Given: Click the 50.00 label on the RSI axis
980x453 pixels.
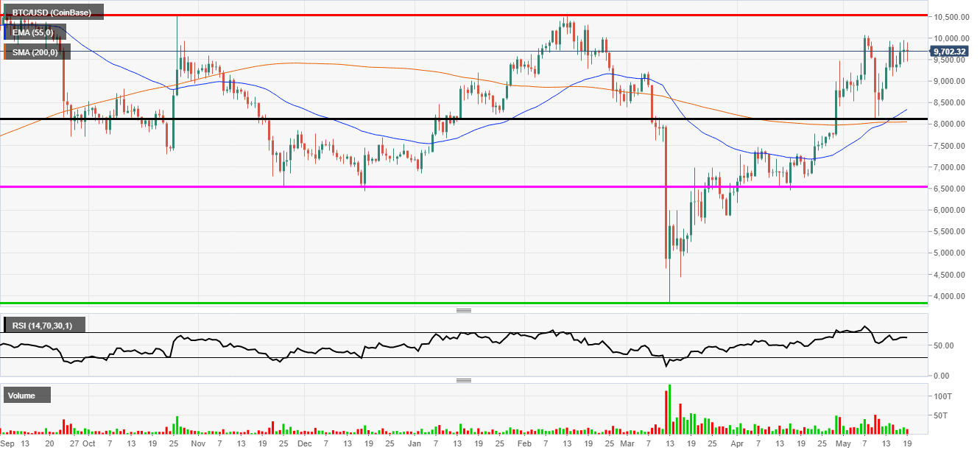Looking at the screenshot, I should click(x=942, y=345).
